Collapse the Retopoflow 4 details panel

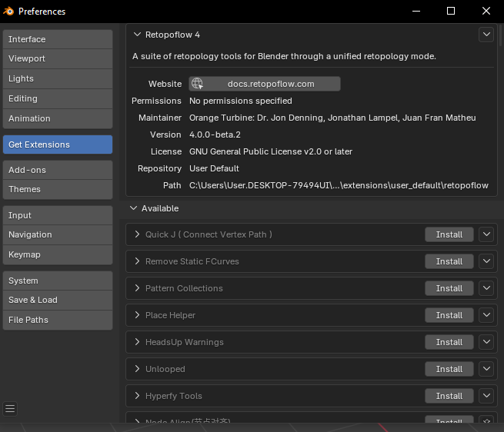click(137, 35)
